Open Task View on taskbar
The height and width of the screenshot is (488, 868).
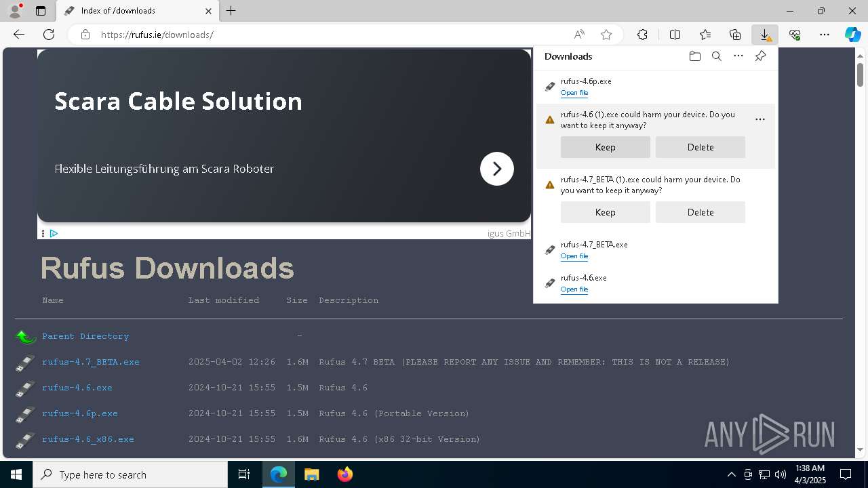(x=244, y=474)
